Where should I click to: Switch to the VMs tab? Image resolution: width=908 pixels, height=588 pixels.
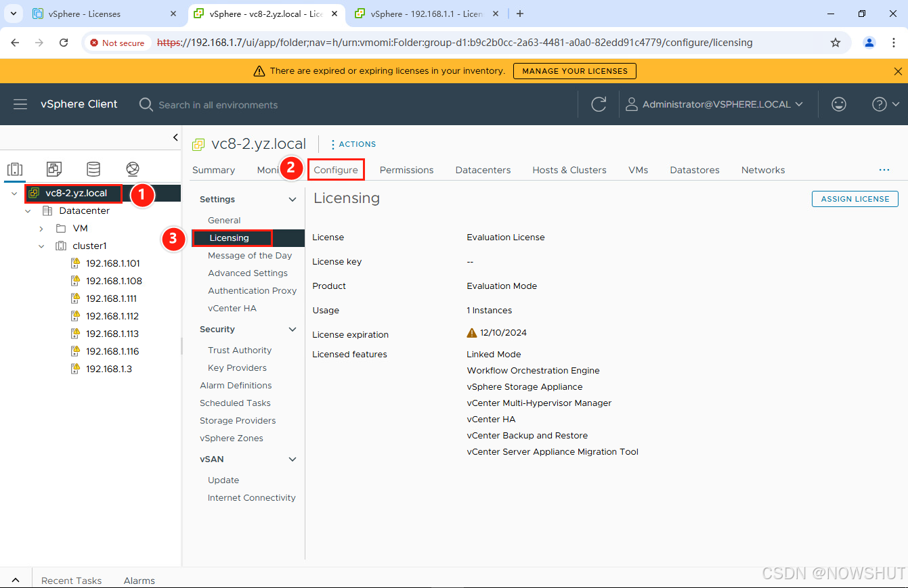coord(638,170)
